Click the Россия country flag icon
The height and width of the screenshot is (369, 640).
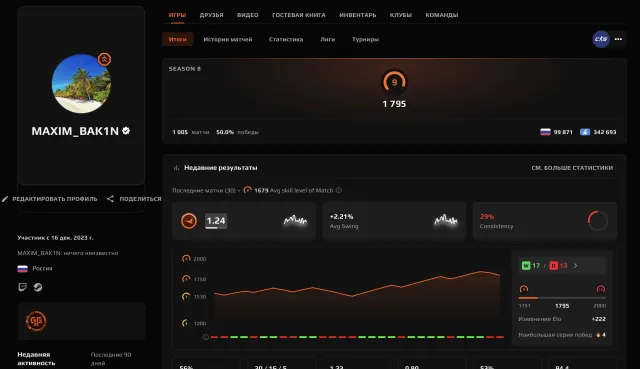[x=22, y=269]
